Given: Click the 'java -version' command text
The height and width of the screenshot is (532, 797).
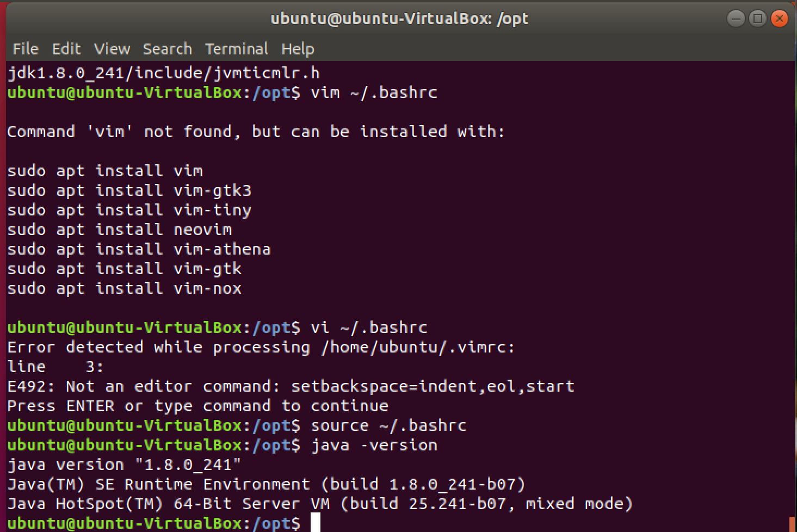Looking at the screenshot, I should pos(374,445).
